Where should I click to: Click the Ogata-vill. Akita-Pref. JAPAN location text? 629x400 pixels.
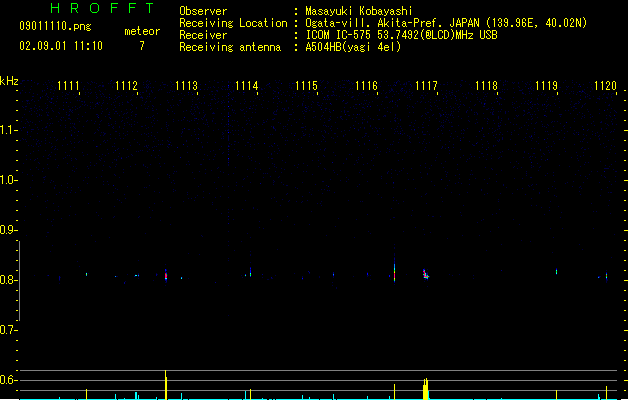(446, 23)
